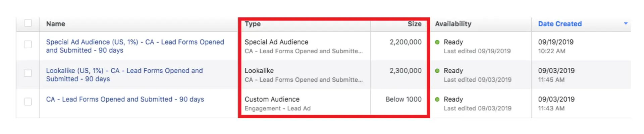This screenshot has width=644, height=134.
Task: Check the Special Ad Audience row checkbox
Action: point(28,44)
